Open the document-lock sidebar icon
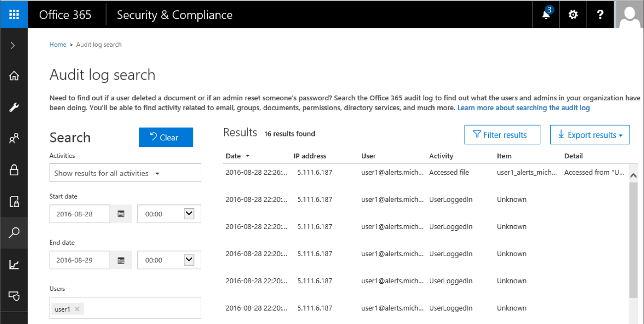This screenshot has width=644, height=324. 13,200
